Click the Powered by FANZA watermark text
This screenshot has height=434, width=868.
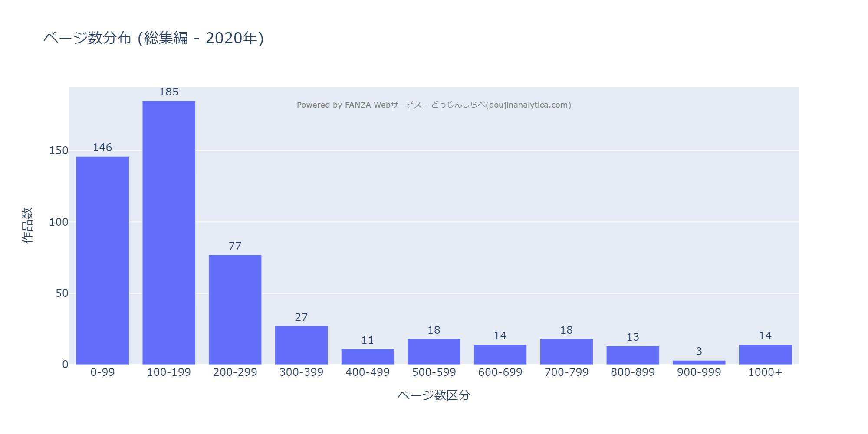tap(434, 105)
